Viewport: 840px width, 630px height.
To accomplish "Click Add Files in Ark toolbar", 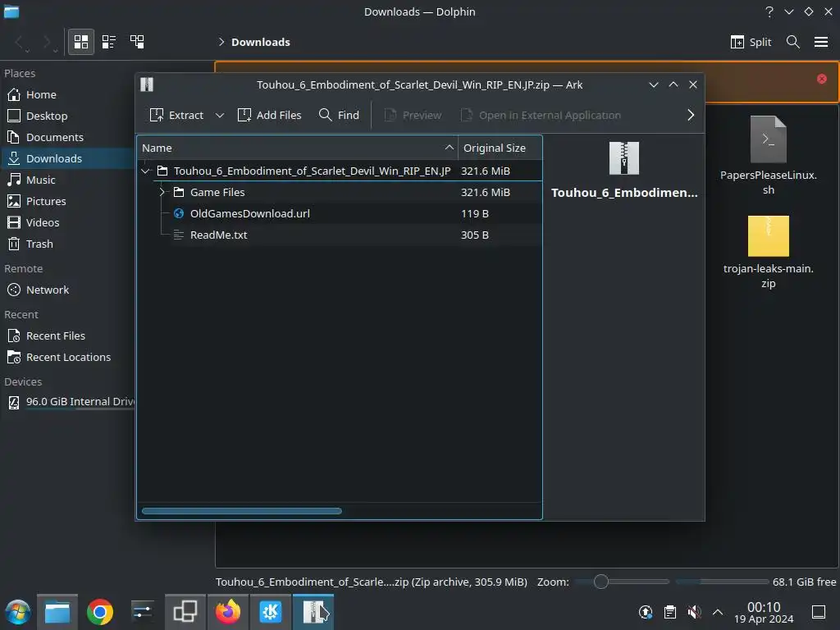I will pyautogui.click(x=269, y=115).
